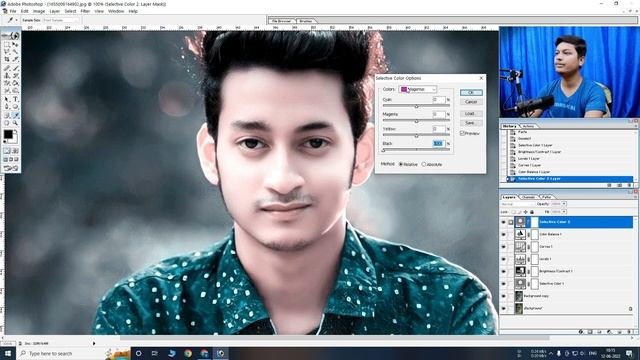This screenshot has height=360, width=640.
Task: Open the Image menu
Action: coord(39,11)
